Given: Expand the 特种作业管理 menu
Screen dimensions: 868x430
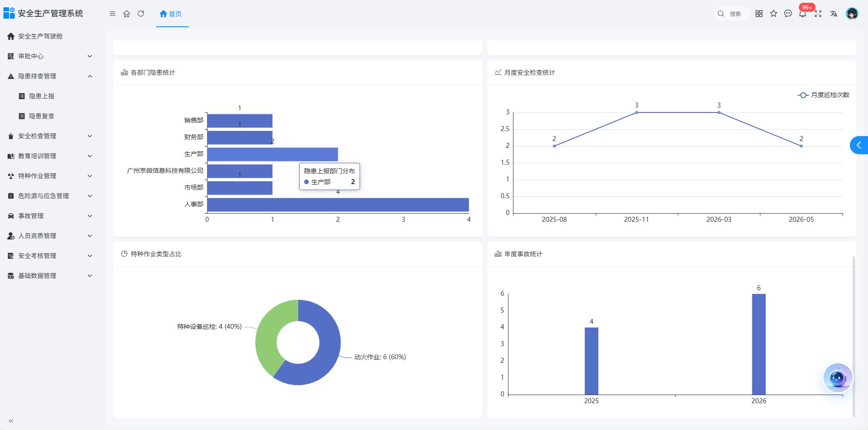Looking at the screenshot, I should pos(50,176).
